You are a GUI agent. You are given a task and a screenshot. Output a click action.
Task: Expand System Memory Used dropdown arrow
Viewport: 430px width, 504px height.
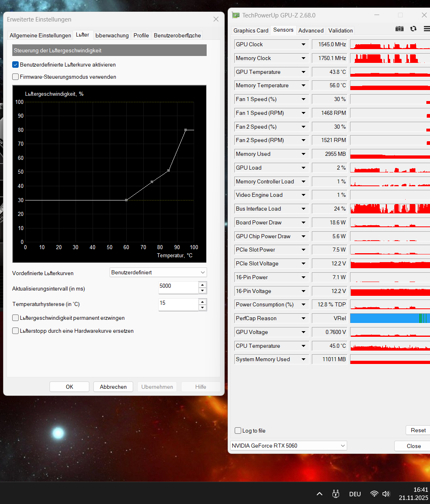[x=303, y=359]
